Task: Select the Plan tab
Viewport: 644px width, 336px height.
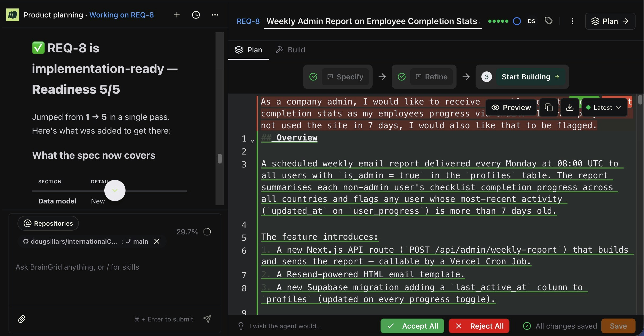Action: (x=248, y=50)
